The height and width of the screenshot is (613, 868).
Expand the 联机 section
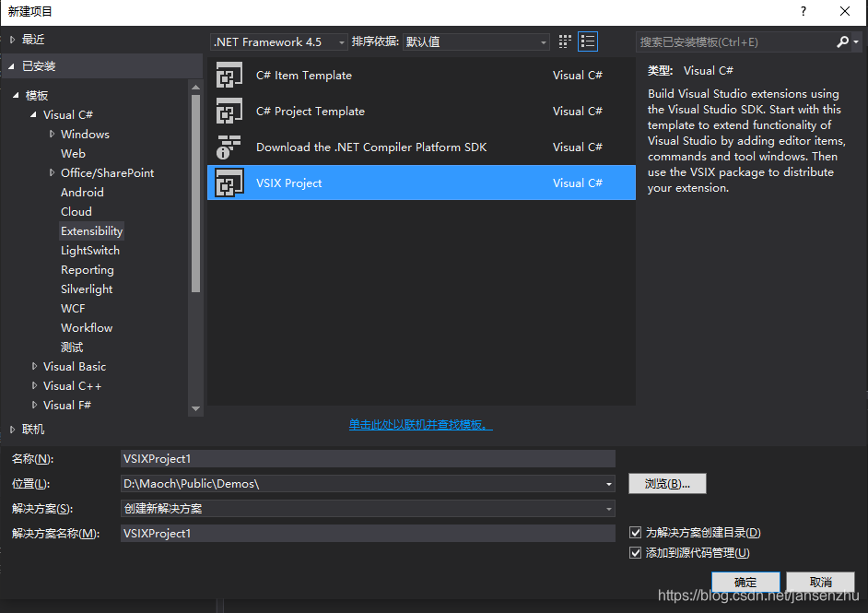(x=12, y=430)
